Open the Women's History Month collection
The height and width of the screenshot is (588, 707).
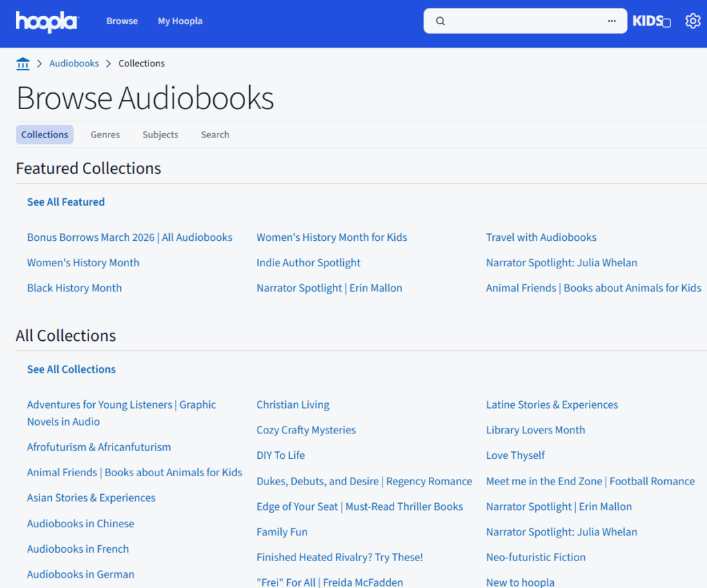(x=83, y=262)
